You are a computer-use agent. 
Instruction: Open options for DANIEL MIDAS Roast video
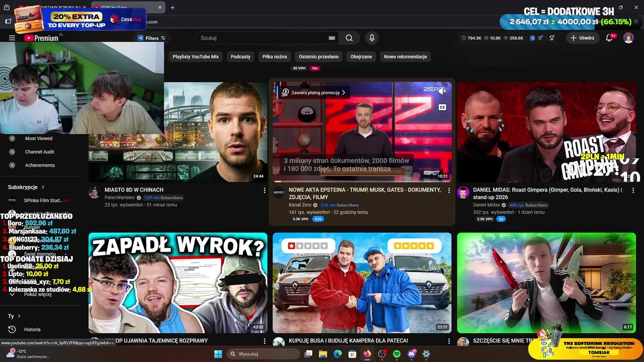633,191
